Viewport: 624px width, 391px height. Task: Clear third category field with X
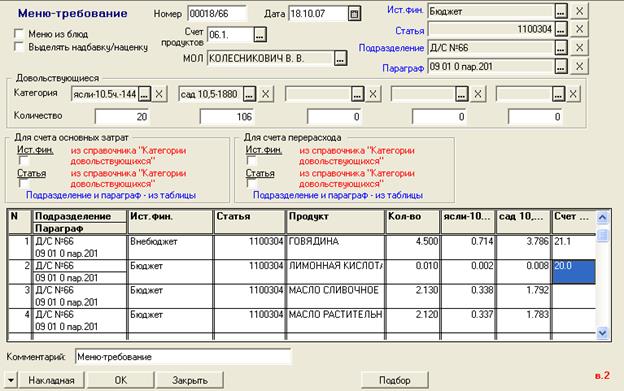[373, 94]
